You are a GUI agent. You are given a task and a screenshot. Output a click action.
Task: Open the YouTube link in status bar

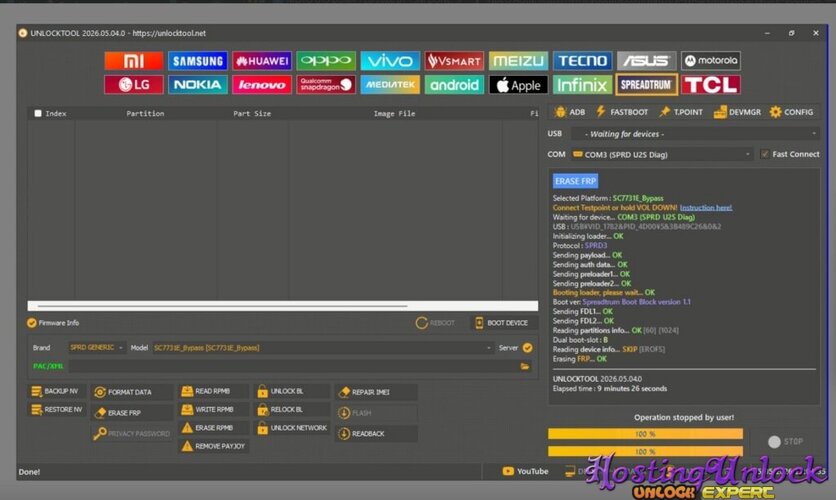point(525,471)
